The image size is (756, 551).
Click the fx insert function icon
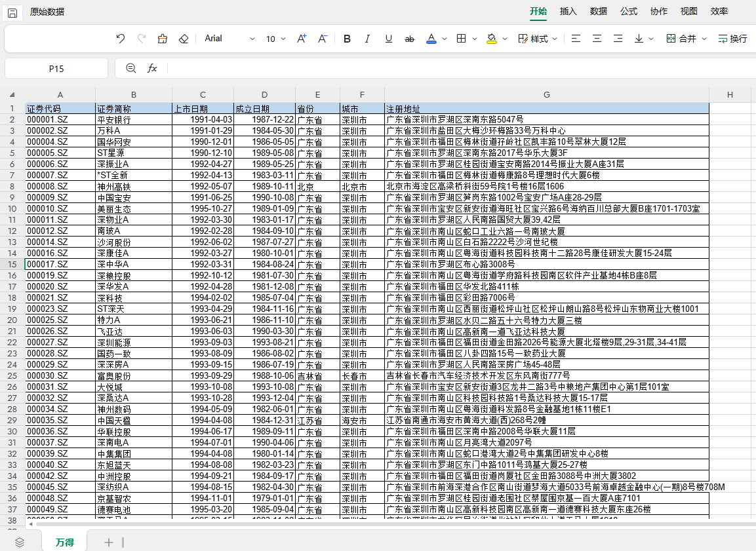pyautogui.click(x=152, y=68)
